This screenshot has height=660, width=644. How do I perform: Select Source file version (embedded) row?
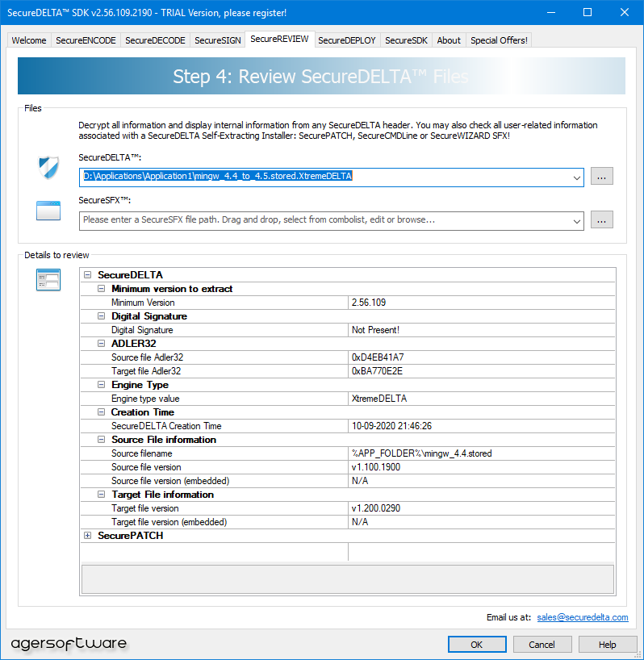click(348, 481)
